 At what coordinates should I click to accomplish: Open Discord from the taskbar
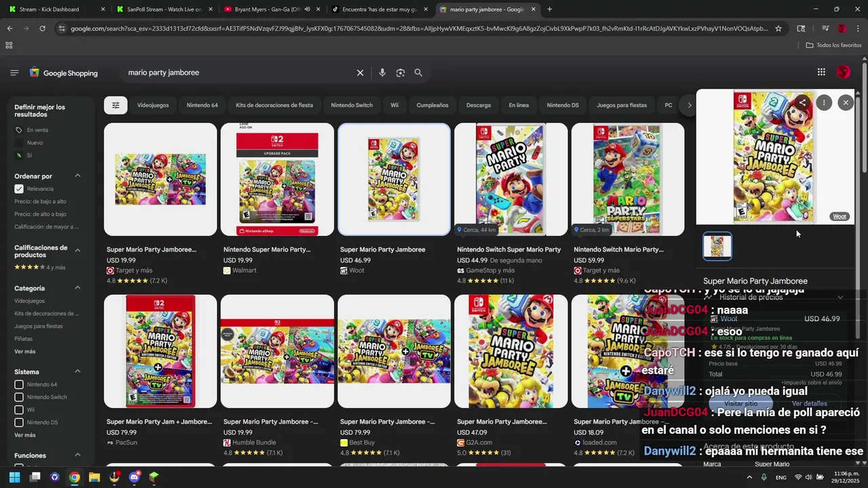coord(134,477)
